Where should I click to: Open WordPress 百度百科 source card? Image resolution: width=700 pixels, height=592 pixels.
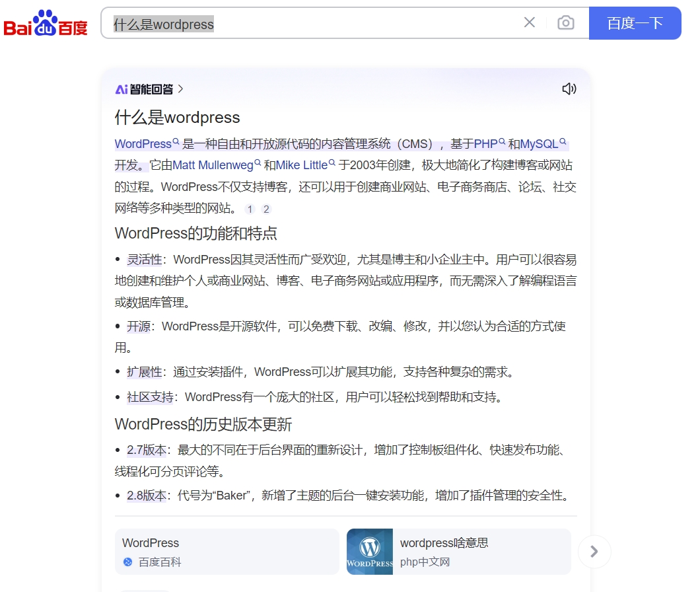(x=227, y=552)
